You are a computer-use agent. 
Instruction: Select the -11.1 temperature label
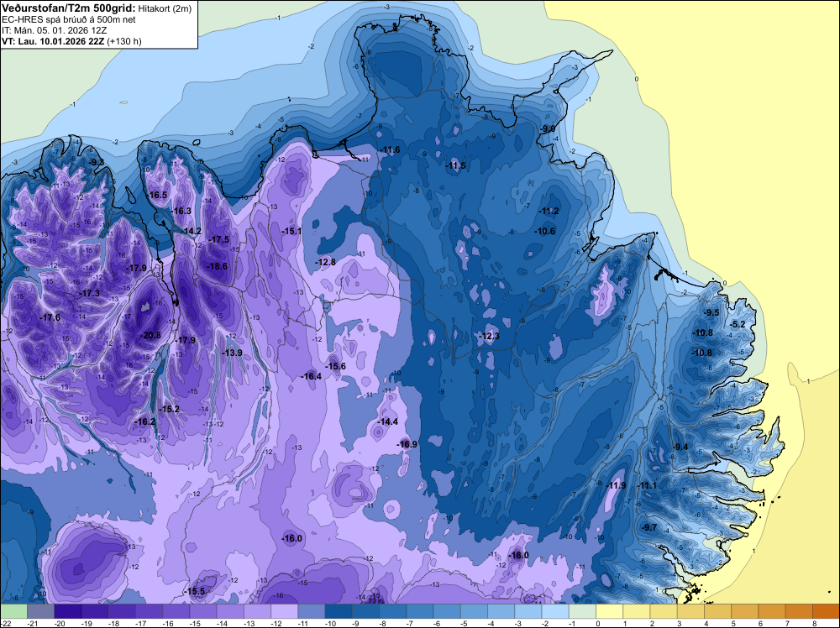pyautogui.click(x=647, y=485)
